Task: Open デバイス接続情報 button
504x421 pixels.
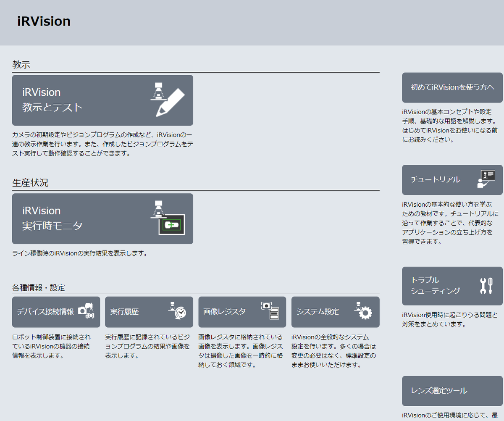Action: pyautogui.click(x=56, y=312)
